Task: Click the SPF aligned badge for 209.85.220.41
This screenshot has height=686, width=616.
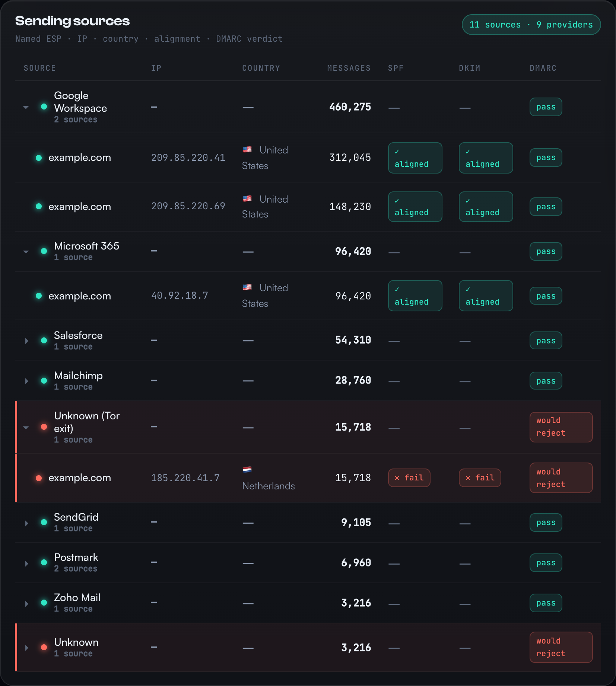Action: tap(415, 158)
